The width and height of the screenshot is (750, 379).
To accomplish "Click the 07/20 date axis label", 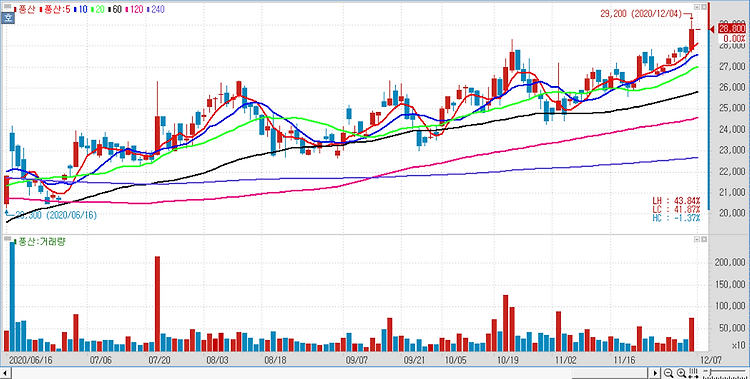I will (159, 359).
